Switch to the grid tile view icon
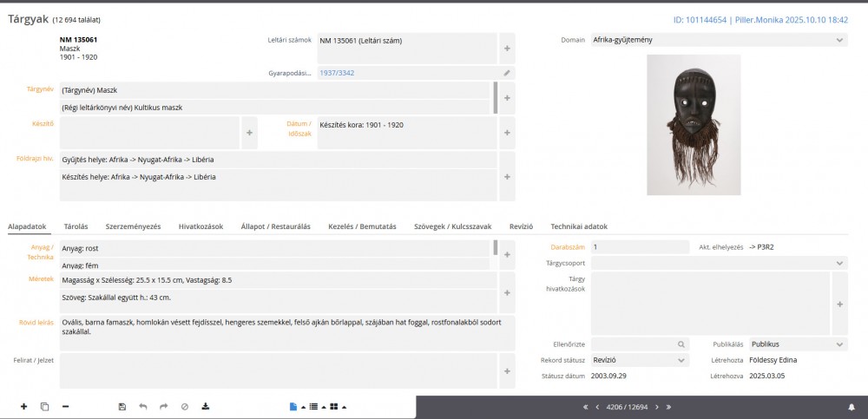Screen dimensions: 868x419 334,406
